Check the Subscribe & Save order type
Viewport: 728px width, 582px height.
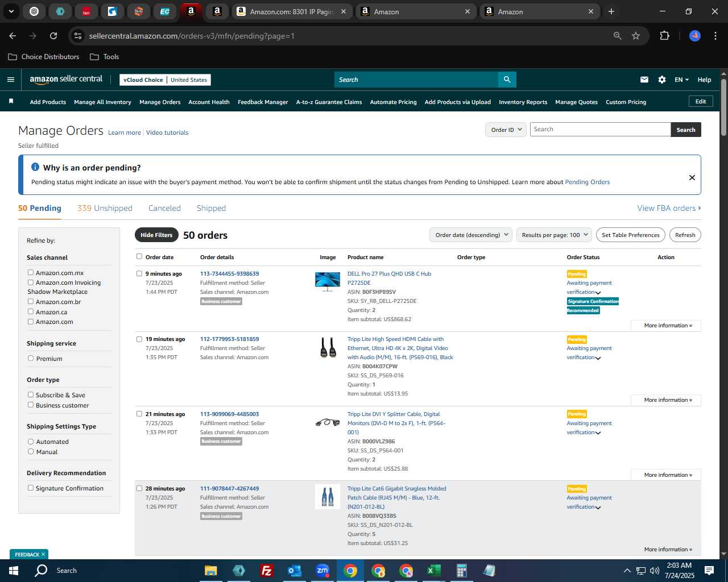[x=31, y=394]
